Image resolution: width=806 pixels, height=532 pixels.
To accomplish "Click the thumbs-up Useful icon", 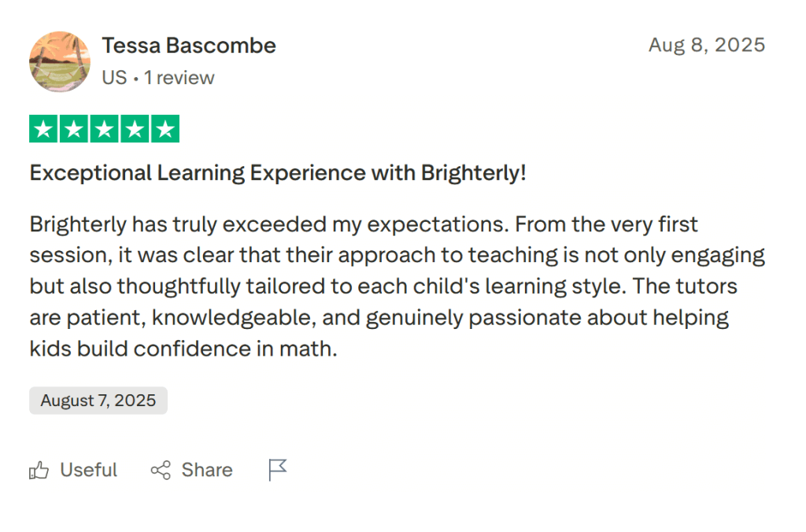I will (39, 471).
